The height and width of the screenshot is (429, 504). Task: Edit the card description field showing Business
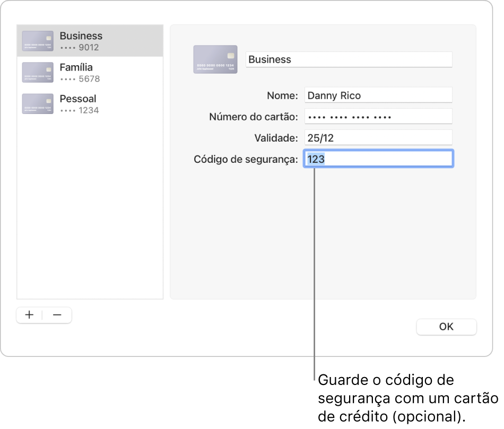pyautogui.click(x=349, y=59)
